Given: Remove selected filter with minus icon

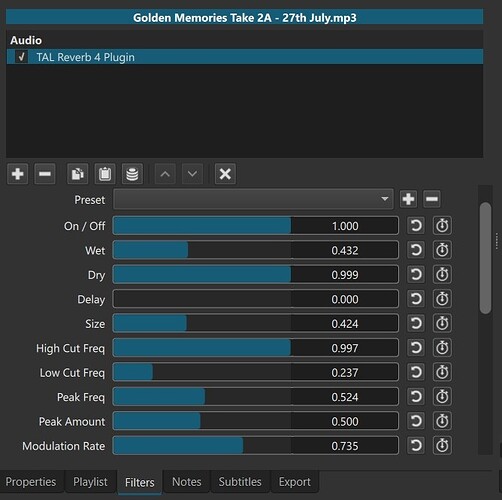Looking at the screenshot, I should tap(45, 174).
